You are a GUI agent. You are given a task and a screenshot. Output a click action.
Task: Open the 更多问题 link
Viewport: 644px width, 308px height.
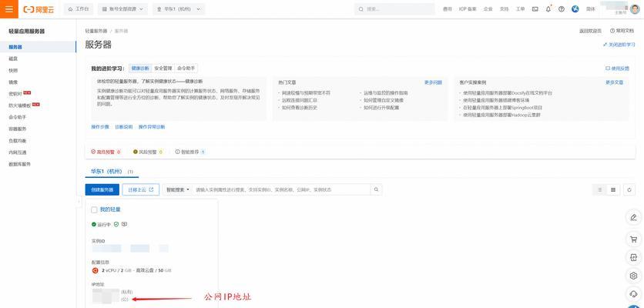[433, 82]
